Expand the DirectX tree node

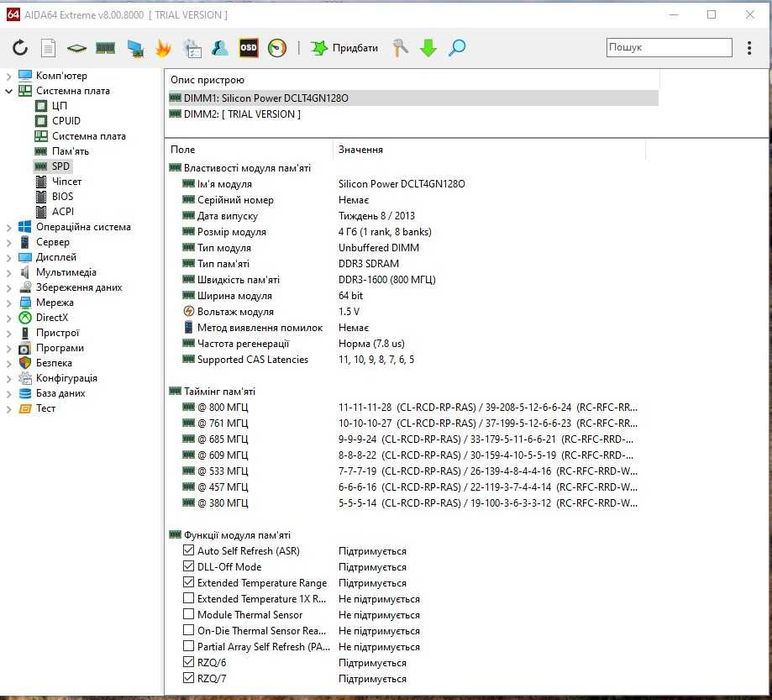click(x=8, y=318)
